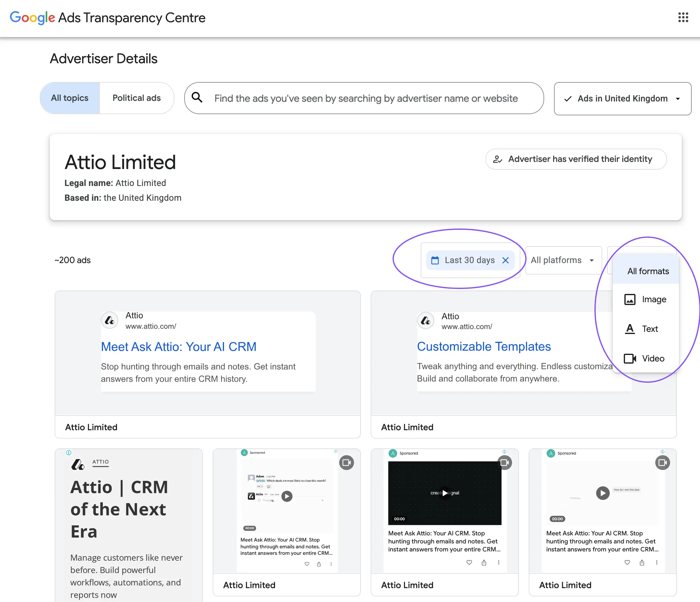Remove the Last 30 days filter
The width and height of the screenshot is (700, 602).
point(506,260)
